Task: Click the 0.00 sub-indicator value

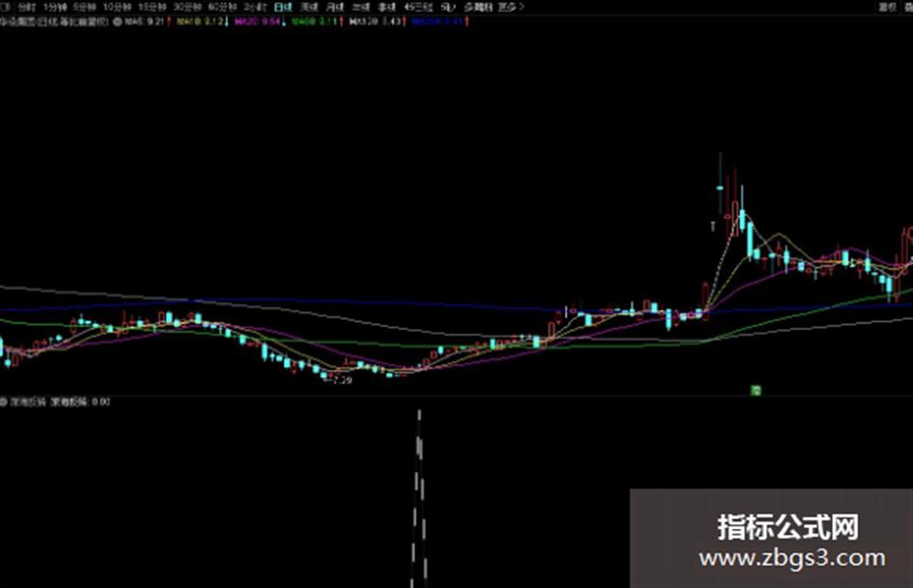Action: [x=100, y=402]
